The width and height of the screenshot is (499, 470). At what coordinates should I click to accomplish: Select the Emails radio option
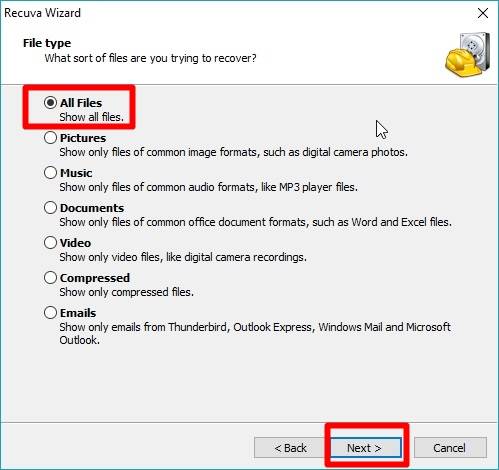[x=50, y=313]
